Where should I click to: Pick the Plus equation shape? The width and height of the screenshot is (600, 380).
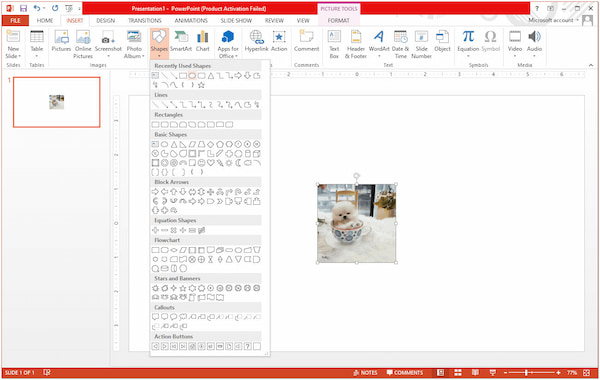tap(155, 230)
